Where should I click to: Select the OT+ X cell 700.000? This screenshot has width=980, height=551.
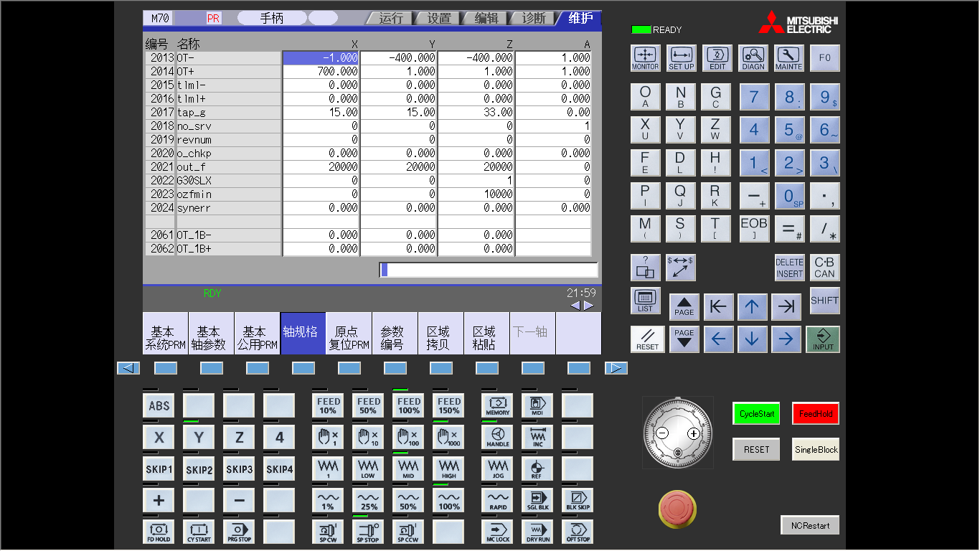pyautogui.click(x=321, y=72)
